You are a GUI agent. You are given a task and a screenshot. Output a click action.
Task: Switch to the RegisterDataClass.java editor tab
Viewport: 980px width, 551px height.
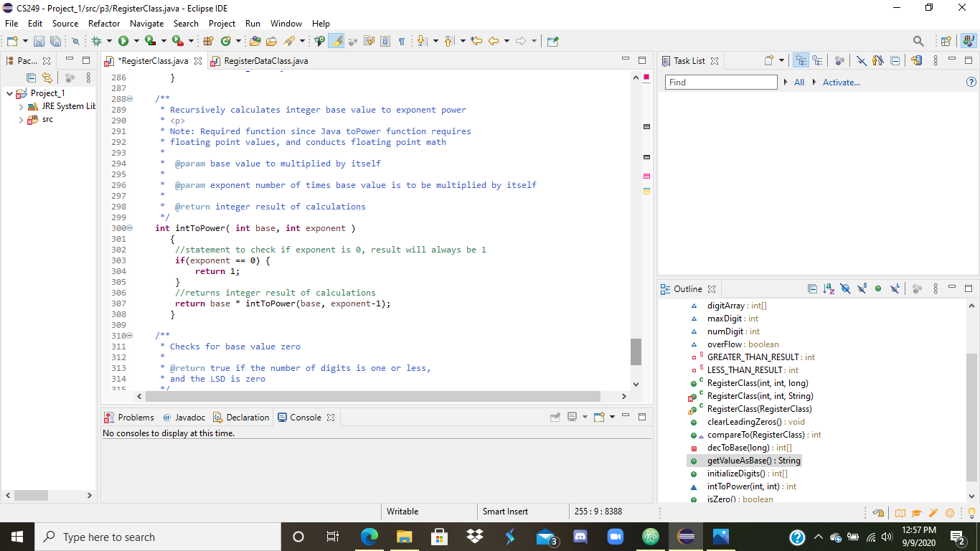(265, 61)
